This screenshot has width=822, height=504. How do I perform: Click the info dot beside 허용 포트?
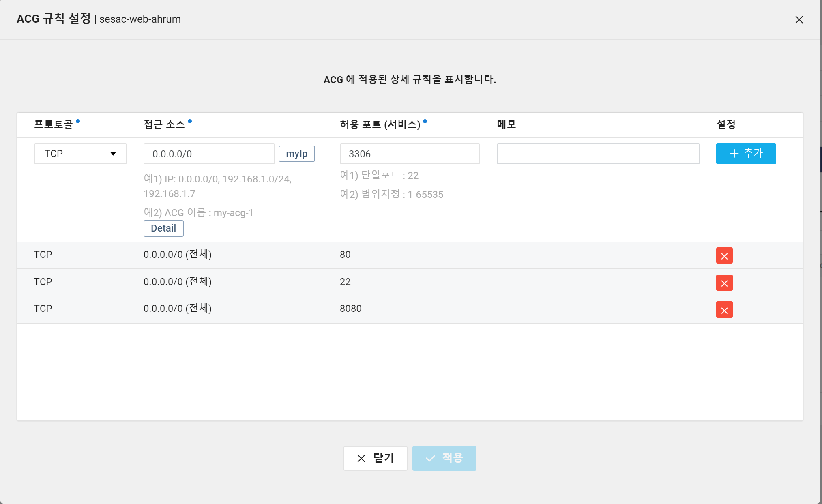pos(425,121)
